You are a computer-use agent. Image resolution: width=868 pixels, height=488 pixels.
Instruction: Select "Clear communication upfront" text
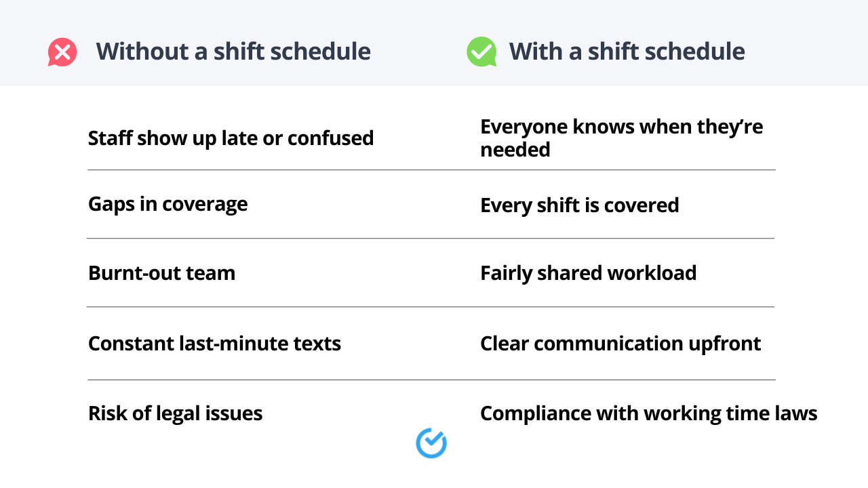click(x=620, y=344)
